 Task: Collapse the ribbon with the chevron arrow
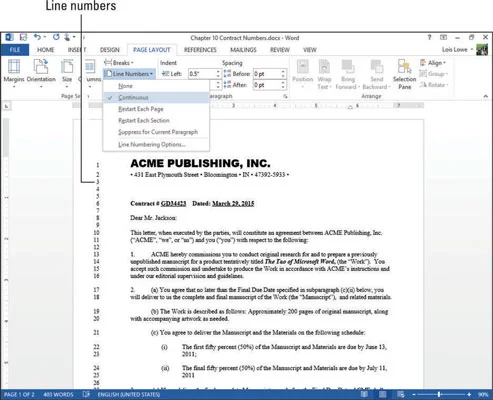[x=485, y=96]
